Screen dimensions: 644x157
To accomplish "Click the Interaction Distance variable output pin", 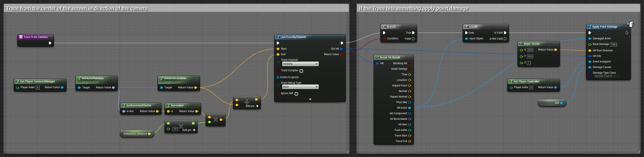I will click(149, 134).
